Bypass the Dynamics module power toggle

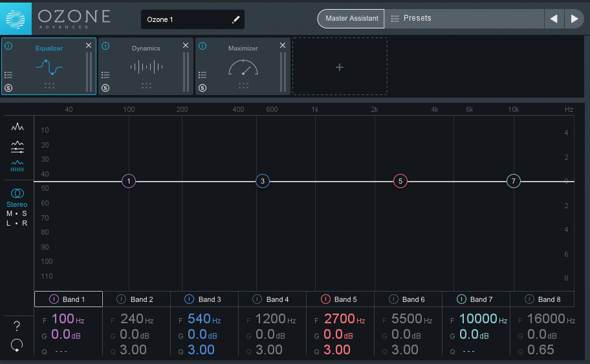tap(105, 46)
